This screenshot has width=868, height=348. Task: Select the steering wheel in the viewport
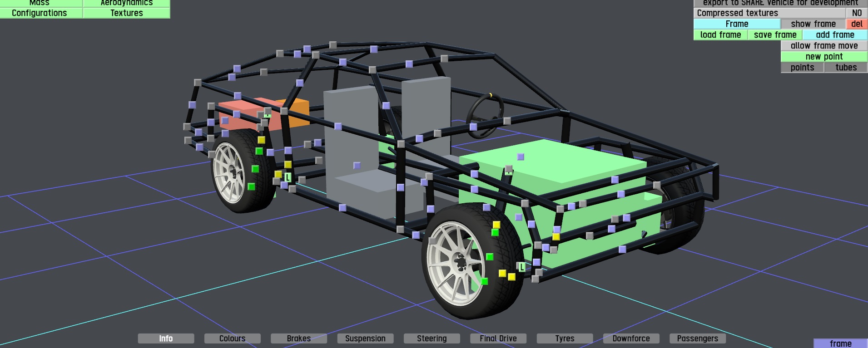click(x=486, y=115)
